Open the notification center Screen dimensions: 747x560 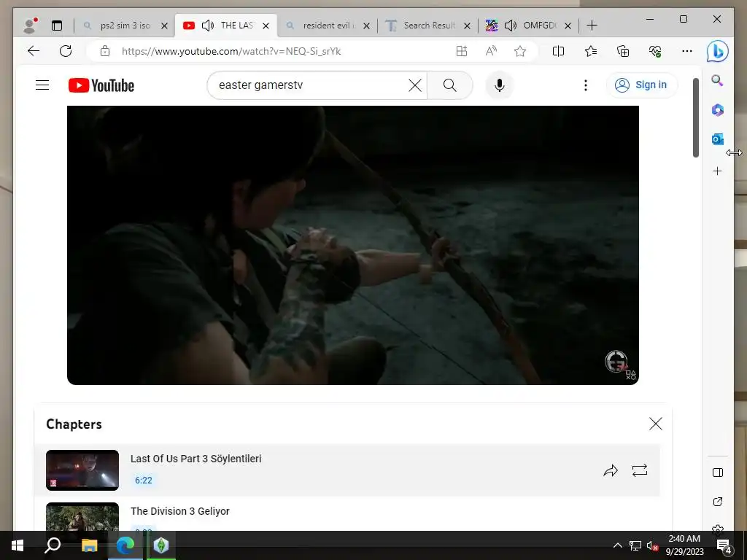coord(724,546)
